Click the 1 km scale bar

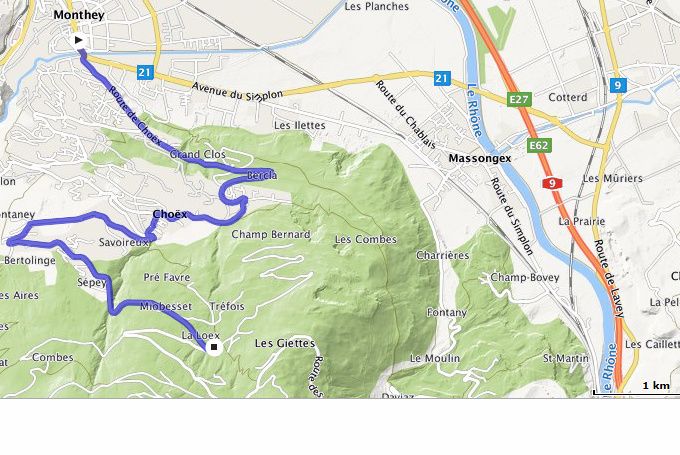pyautogui.click(x=636, y=389)
